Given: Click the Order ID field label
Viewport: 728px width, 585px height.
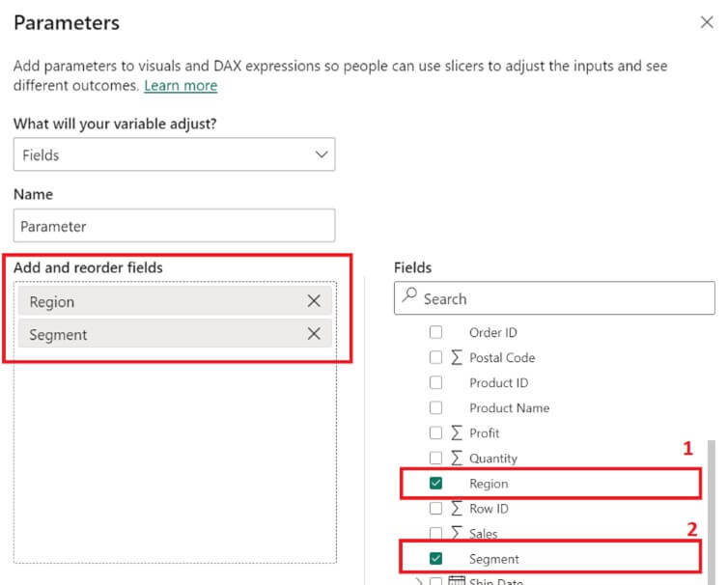Looking at the screenshot, I should pyautogui.click(x=492, y=332).
